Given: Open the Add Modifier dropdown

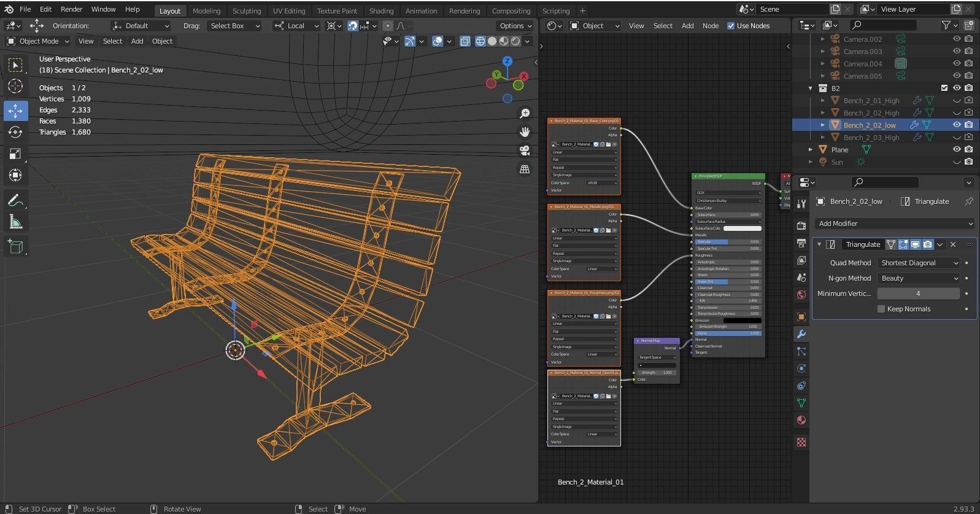Looking at the screenshot, I should (x=895, y=224).
